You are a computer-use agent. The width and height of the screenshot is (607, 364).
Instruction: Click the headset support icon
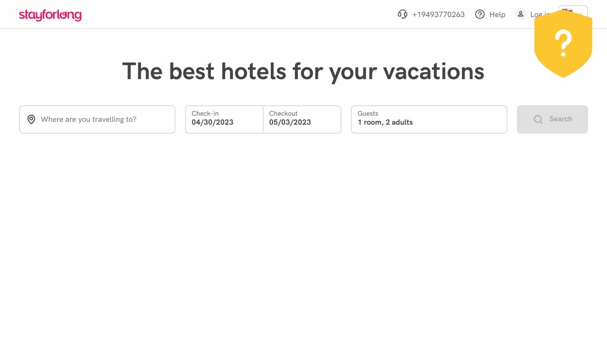click(403, 14)
